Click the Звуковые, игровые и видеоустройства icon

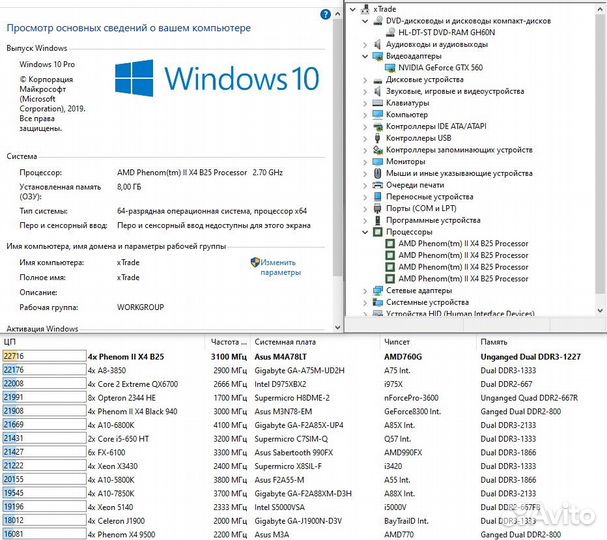(377, 91)
